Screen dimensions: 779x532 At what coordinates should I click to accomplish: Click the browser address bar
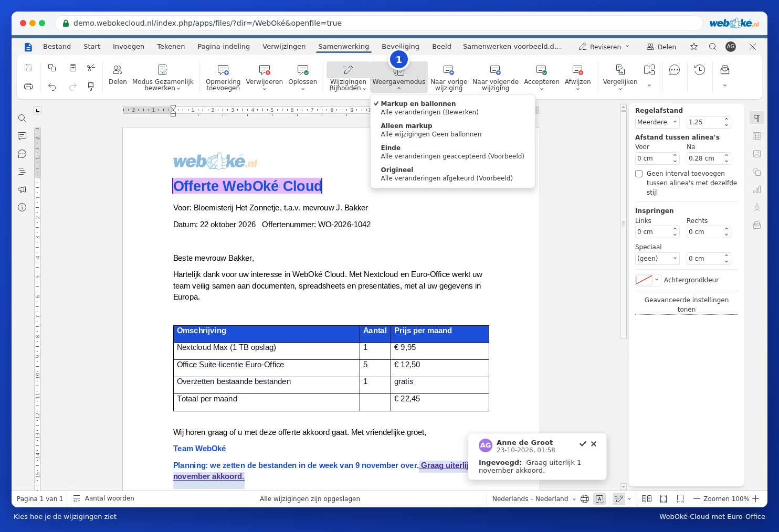pos(379,23)
